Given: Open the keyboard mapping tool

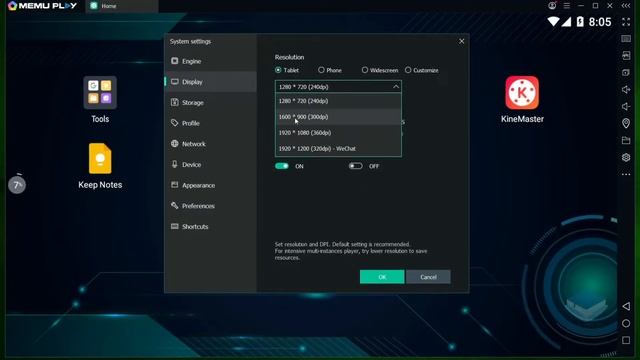Looking at the screenshot, I should 626,39.
